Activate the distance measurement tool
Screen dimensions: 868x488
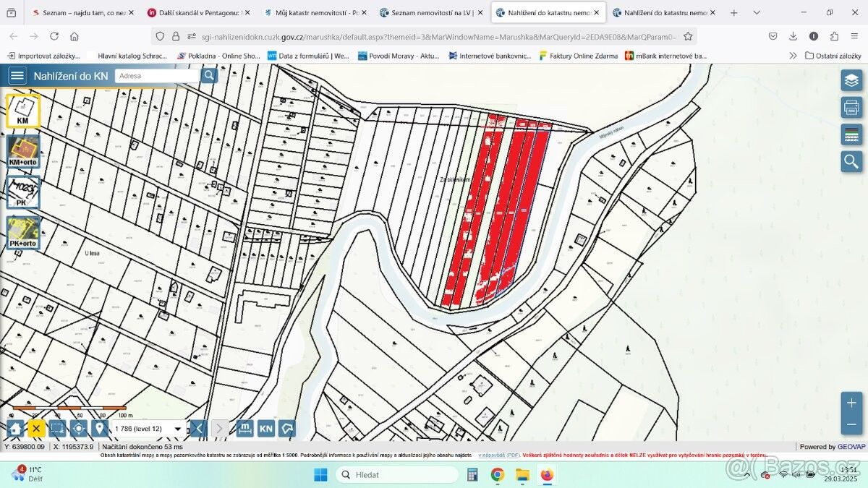tap(245, 429)
